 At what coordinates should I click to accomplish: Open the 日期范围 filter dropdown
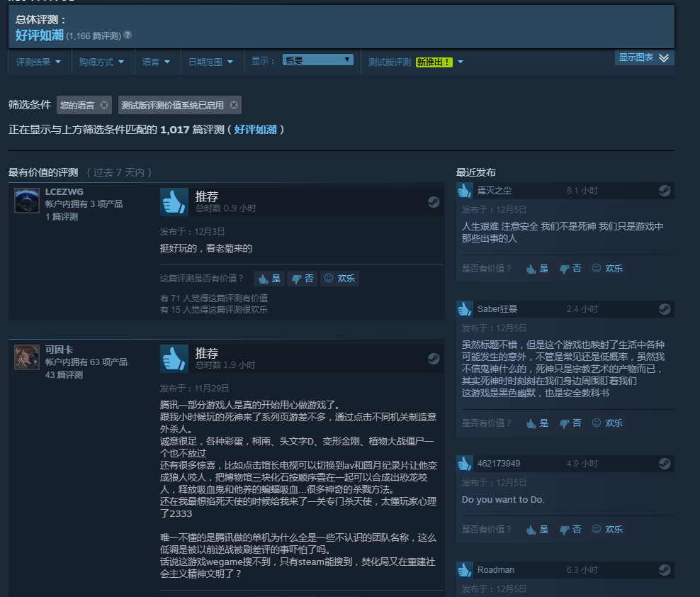pyautogui.click(x=210, y=62)
